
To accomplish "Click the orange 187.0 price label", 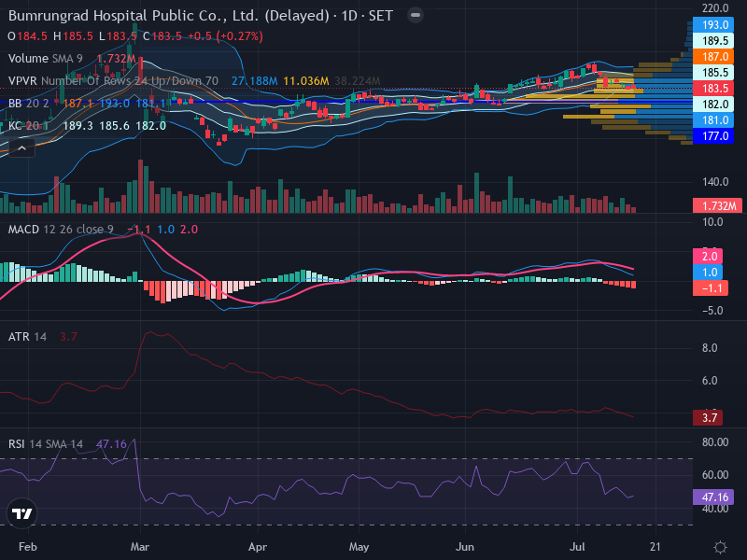I will 713,57.
